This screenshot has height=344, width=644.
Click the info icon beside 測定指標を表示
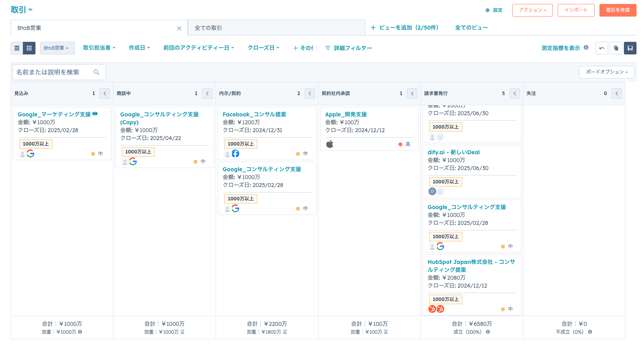[586, 47]
